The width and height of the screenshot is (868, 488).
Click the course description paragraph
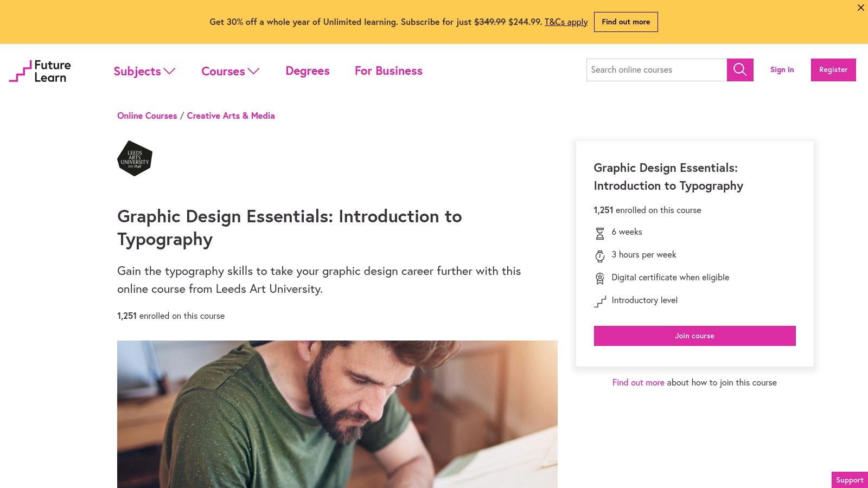(319, 280)
